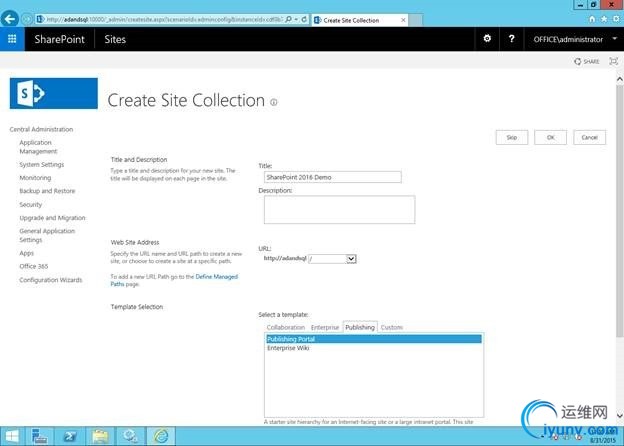Click the Skip button
Screen dimensions: 624x446
tap(512, 138)
